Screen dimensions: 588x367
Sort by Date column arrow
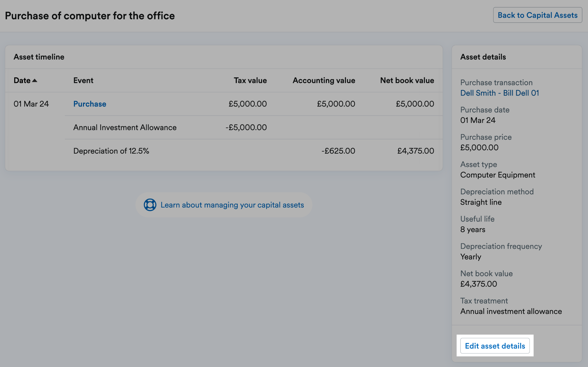pos(35,80)
